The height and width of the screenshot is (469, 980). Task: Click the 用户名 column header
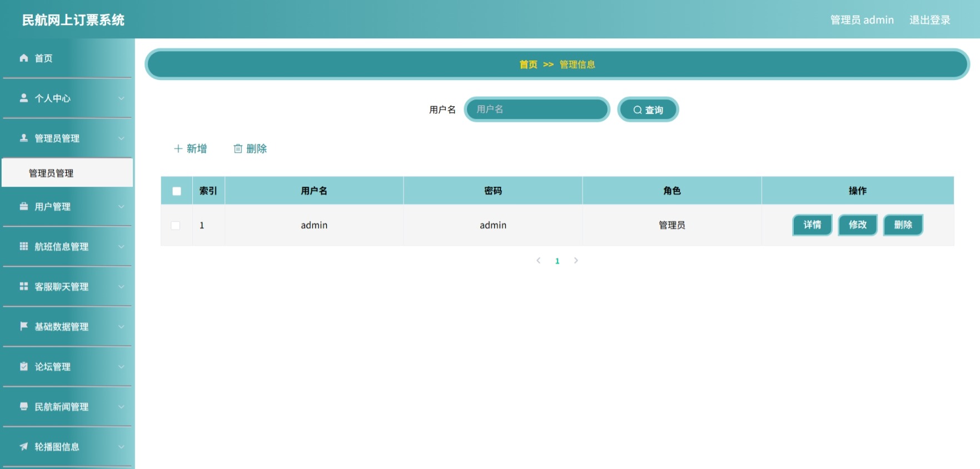point(314,191)
